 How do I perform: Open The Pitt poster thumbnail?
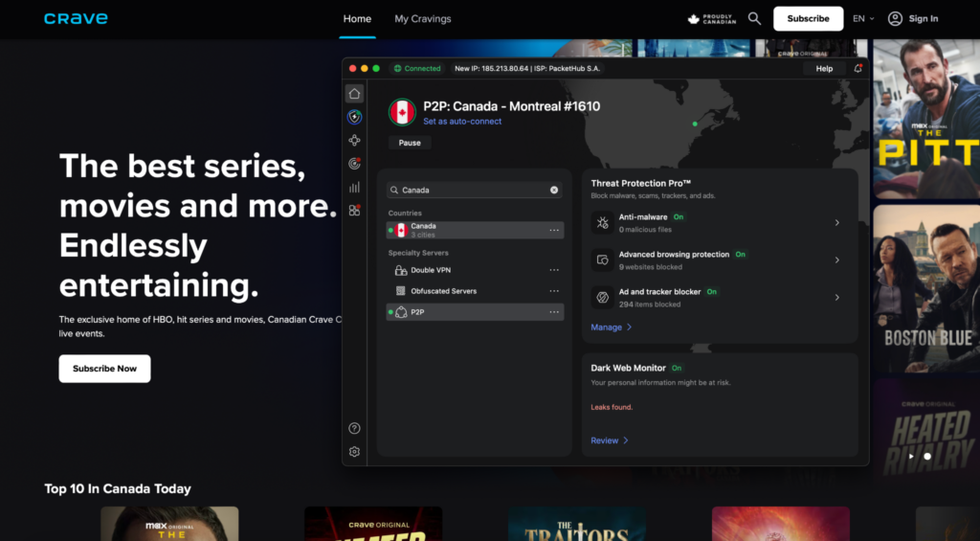click(x=926, y=119)
